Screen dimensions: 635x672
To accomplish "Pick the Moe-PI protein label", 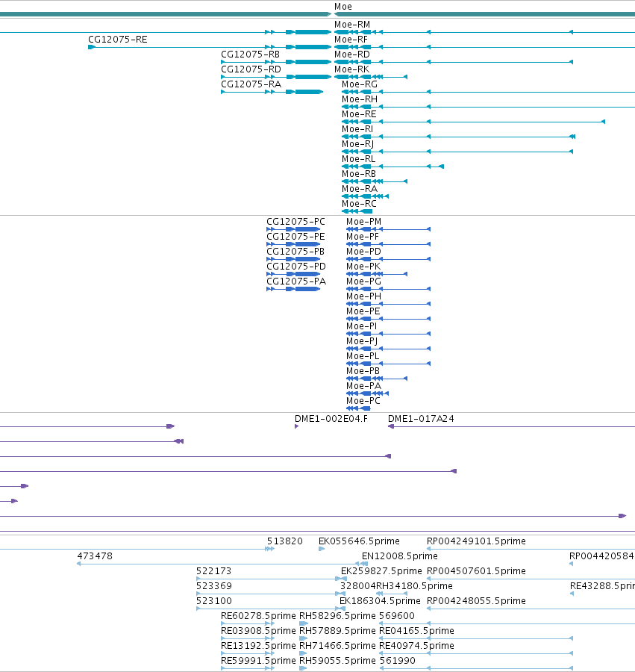I will click(x=361, y=326).
